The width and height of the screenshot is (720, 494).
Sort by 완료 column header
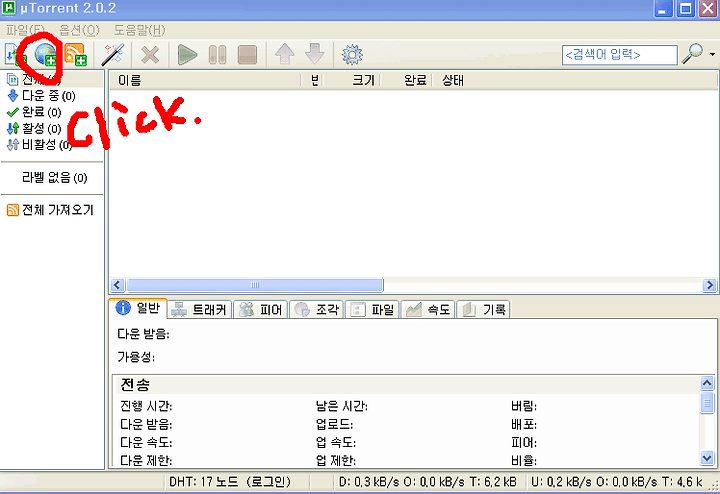point(406,80)
